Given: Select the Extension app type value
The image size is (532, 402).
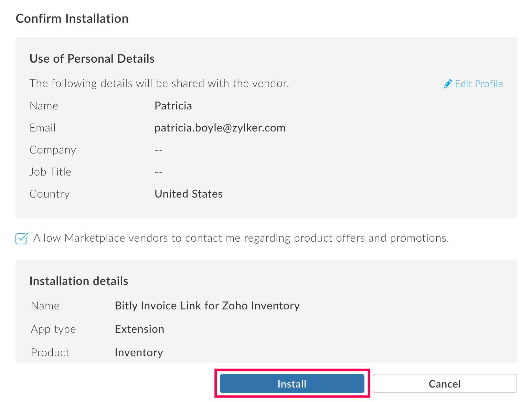Looking at the screenshot, I should click(139, 329).
